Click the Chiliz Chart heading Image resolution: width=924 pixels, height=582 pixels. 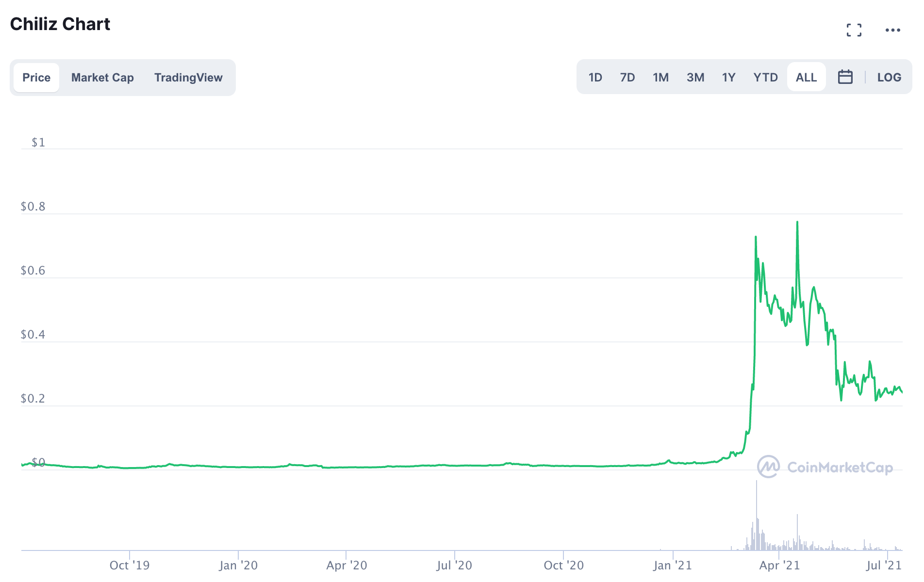coord(60,24)
